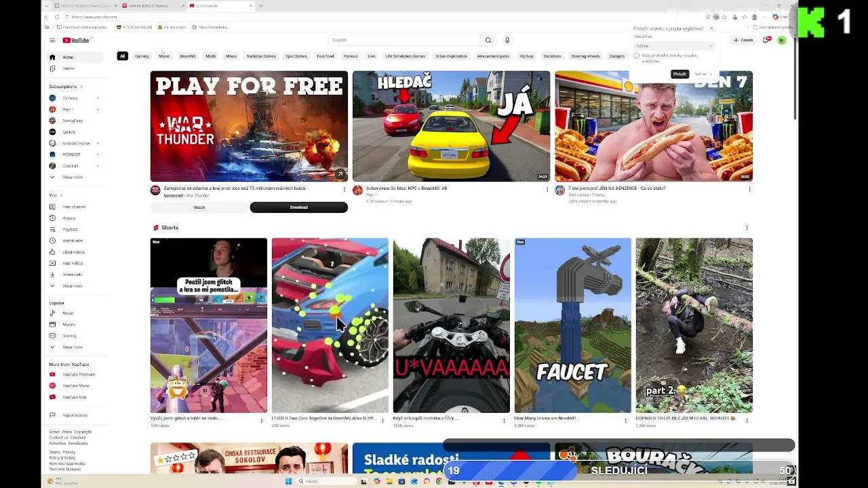This screenshot has height=488, width=868.
Task: Expand the 'Not now' translate options
Action: point(703,74)
